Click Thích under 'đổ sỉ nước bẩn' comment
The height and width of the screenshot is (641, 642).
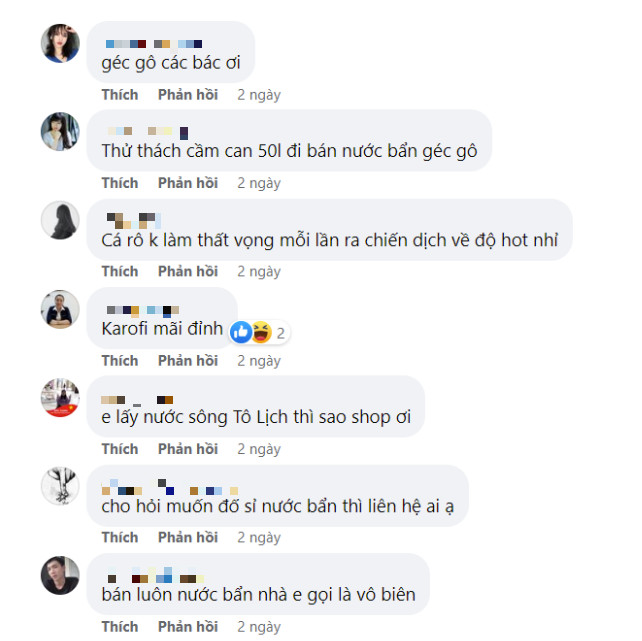tap(120, 537)
